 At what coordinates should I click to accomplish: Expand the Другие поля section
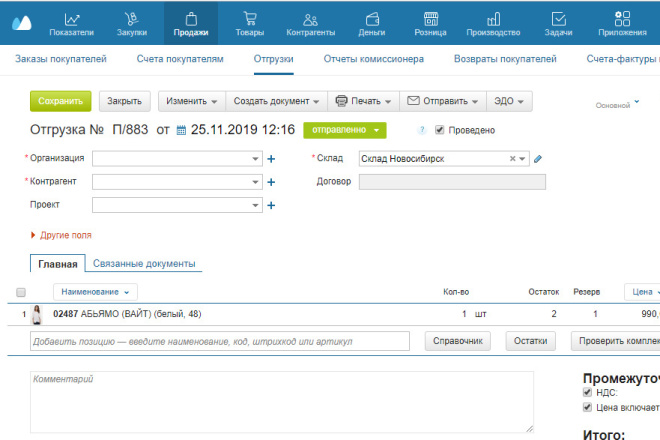61,235
